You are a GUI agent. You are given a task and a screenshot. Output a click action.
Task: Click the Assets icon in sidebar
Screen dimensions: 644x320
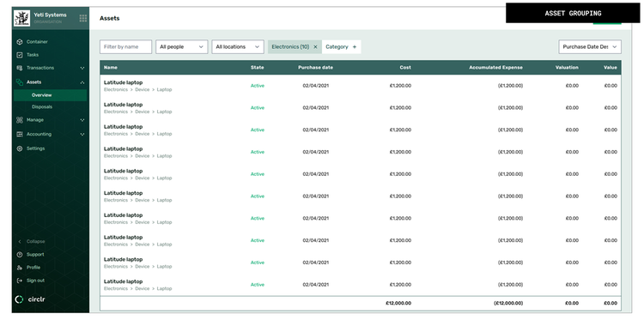click(19, 82)
